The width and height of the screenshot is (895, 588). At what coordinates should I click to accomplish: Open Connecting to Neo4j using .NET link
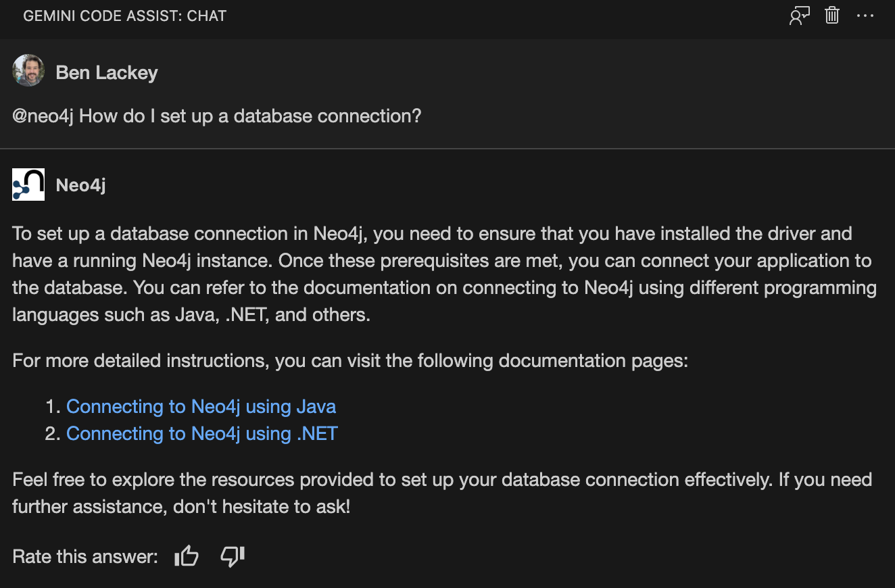201,433
